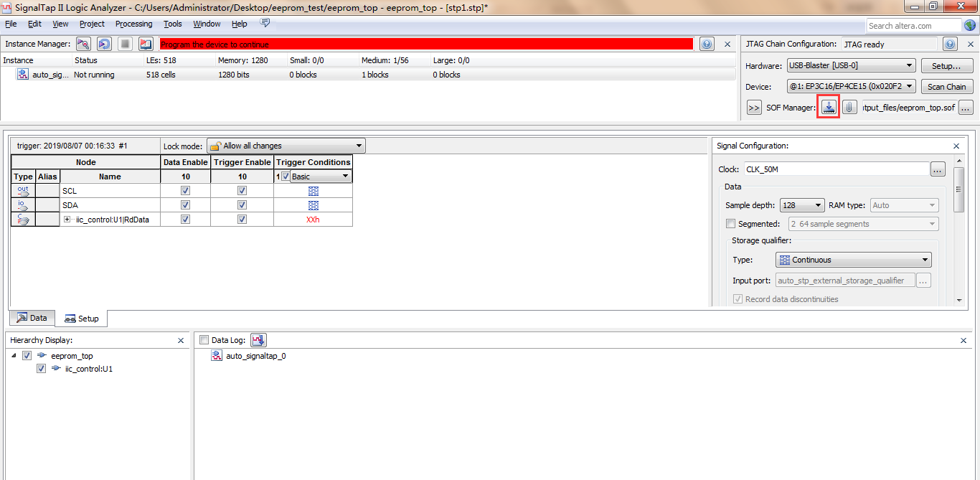Viewport: 980px width, 480px height.
Task: Click the attach SOF file paperclip icon
Action: tap(849, 107)
